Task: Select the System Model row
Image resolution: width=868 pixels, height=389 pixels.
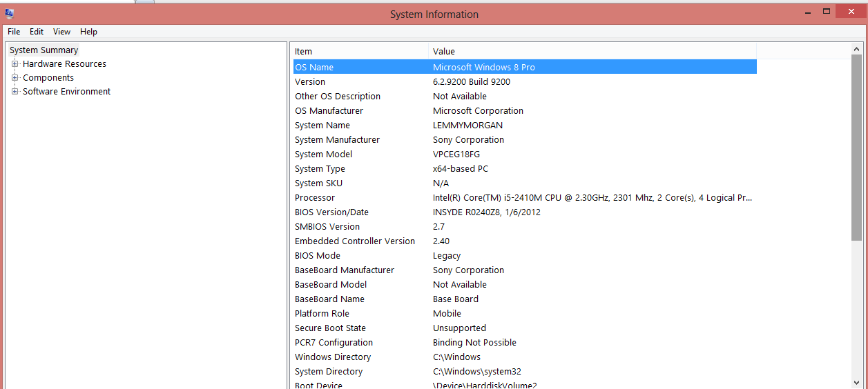Action: 524,154
